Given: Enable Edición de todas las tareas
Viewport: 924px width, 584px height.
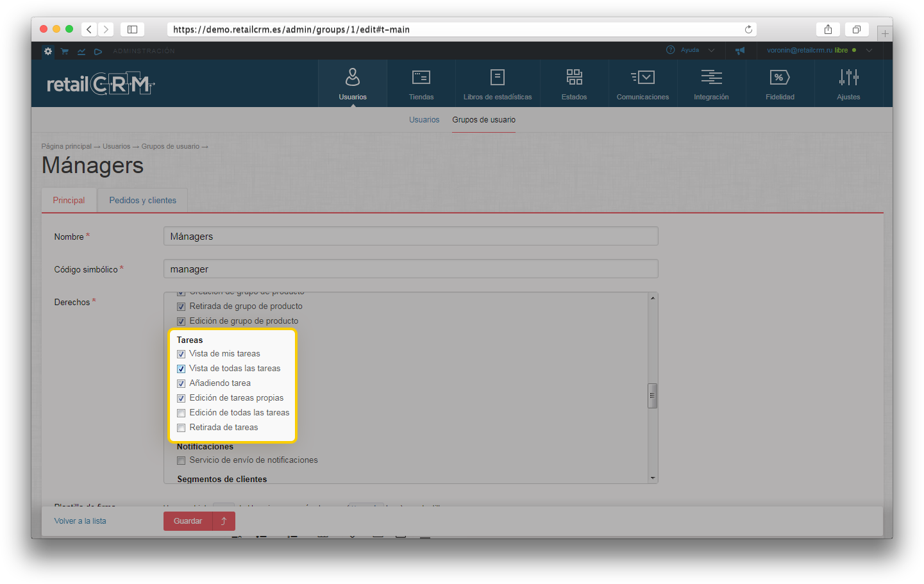Looking at the screenshot, I should click(181, 413).
